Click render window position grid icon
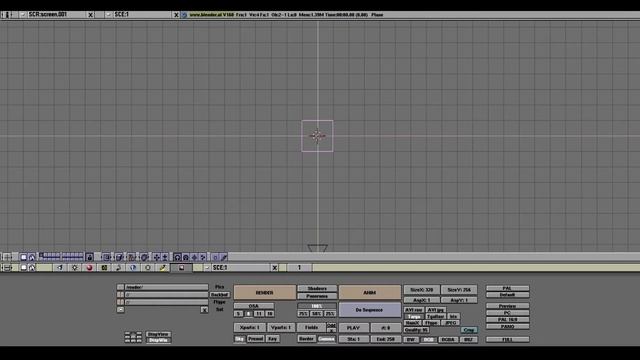 pyautogui.click(x=133, y=337)
